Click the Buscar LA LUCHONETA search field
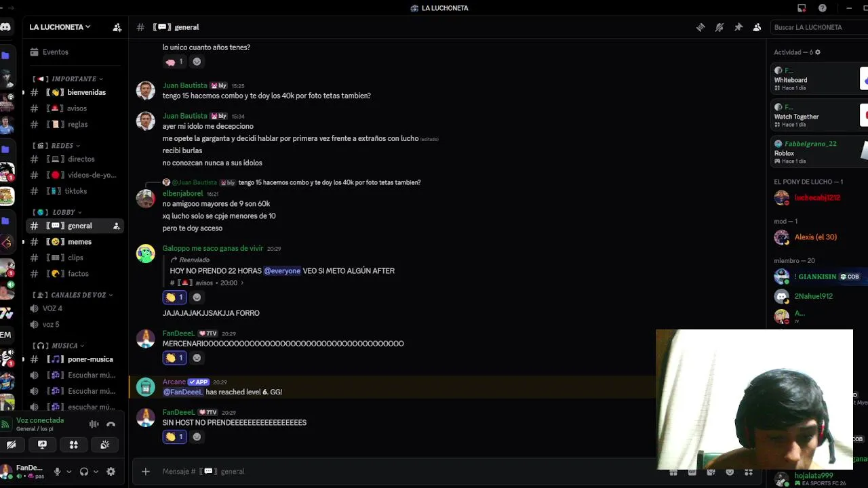This screenshot has width=868, height=488. pos(818,27)
